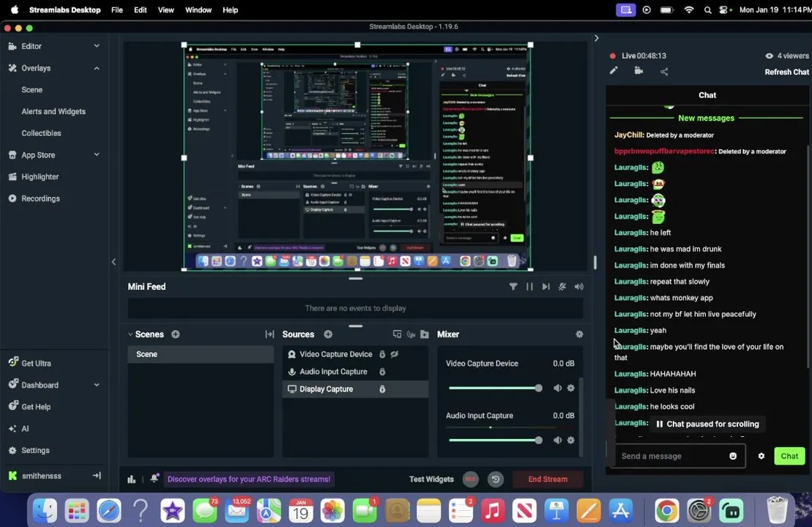
Task: Click the add folder icon in Sources
Action: [425, 334]
